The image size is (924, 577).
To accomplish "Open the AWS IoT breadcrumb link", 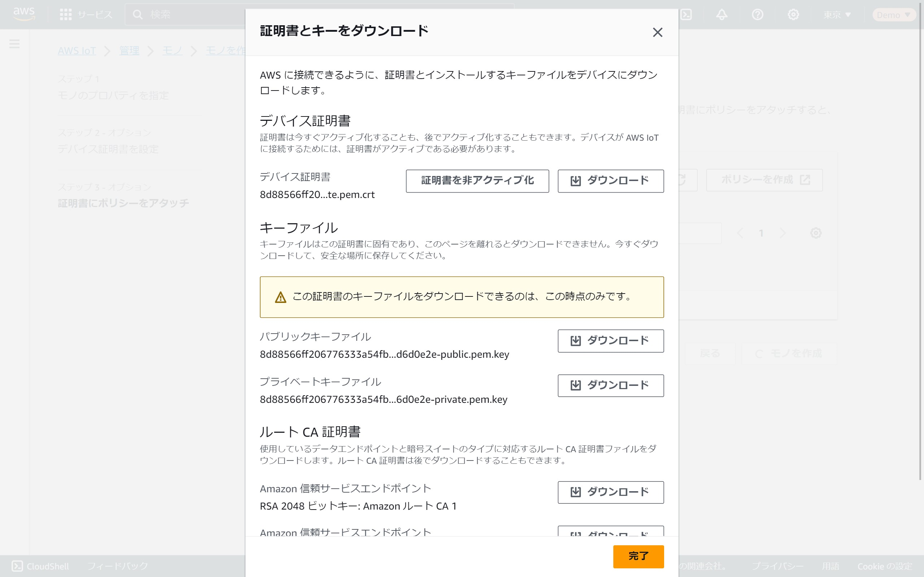I will point(77,50).
